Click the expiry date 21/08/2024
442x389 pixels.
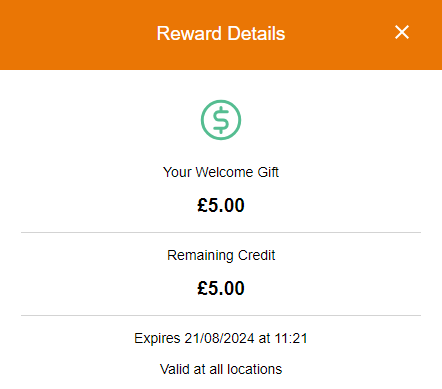pos(220,338)
